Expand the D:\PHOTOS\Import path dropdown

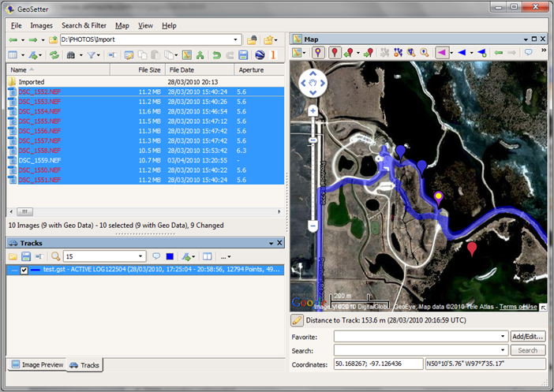pos(235,39)
